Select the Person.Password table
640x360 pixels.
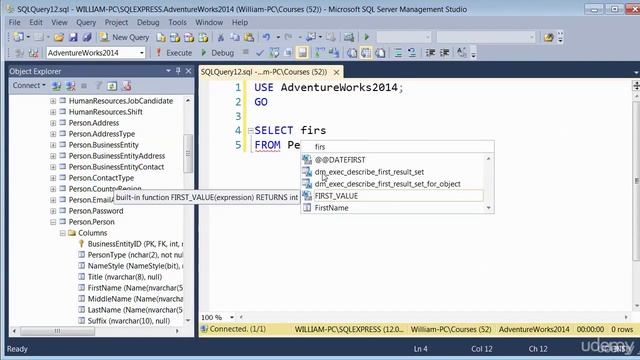(x=96, y=211)
